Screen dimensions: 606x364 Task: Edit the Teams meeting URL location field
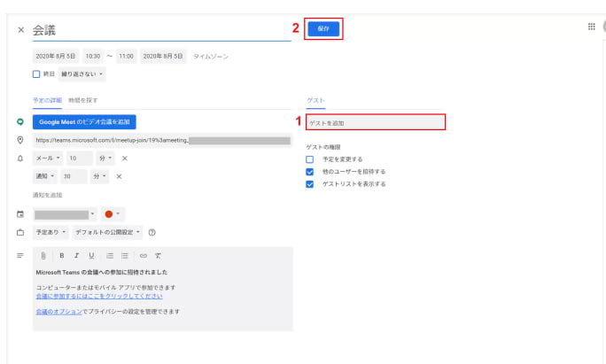(x=162, y=140)
